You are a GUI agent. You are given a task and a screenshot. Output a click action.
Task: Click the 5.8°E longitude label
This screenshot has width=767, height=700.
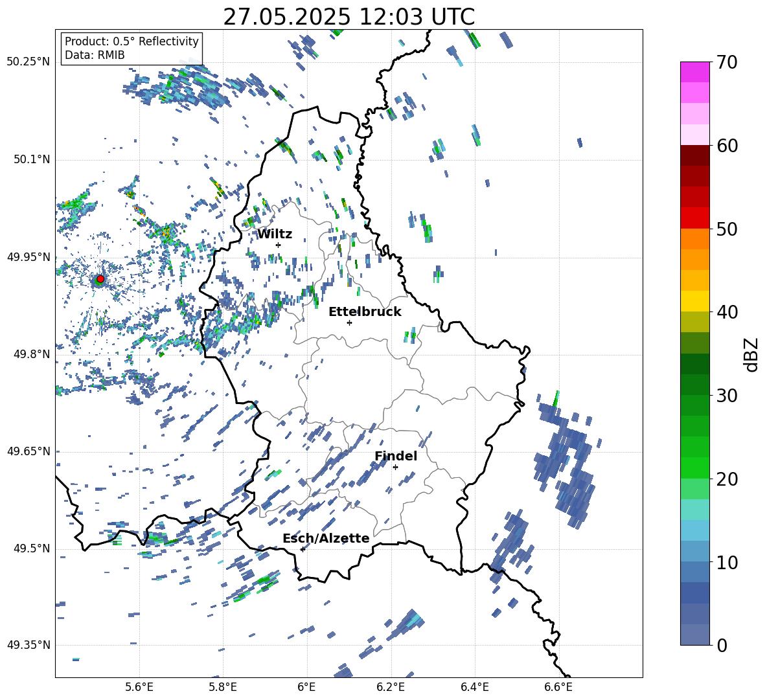pyautogui.click(x=223, y=687)
